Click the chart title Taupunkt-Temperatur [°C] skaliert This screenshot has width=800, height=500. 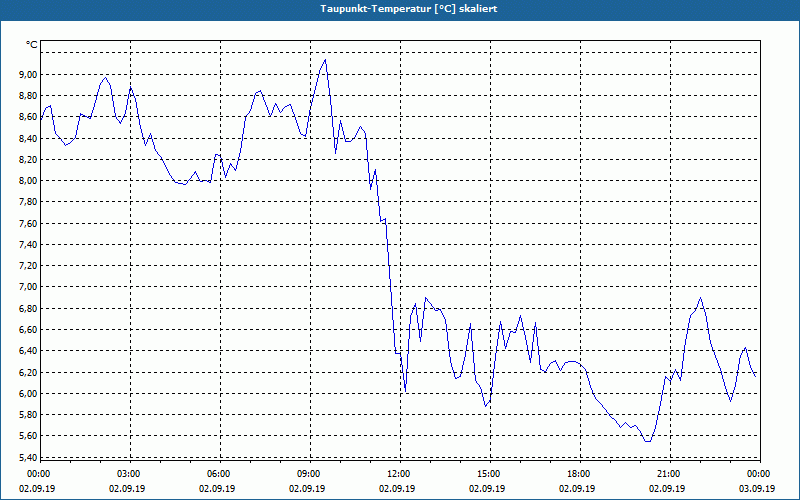[408, 9]
